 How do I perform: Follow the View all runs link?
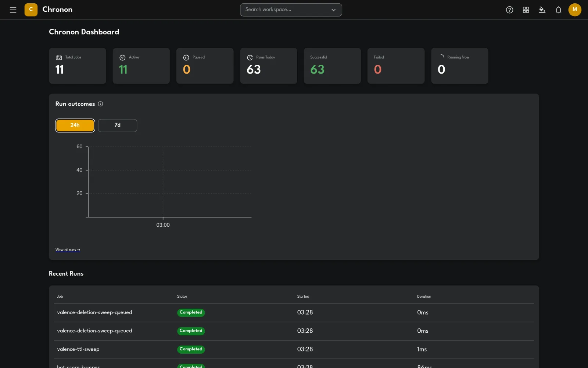68,250
